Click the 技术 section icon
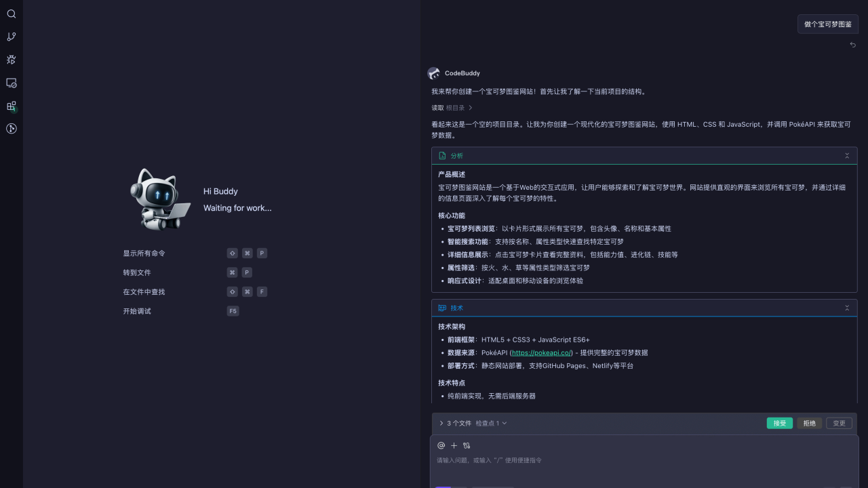 point(442,308)
